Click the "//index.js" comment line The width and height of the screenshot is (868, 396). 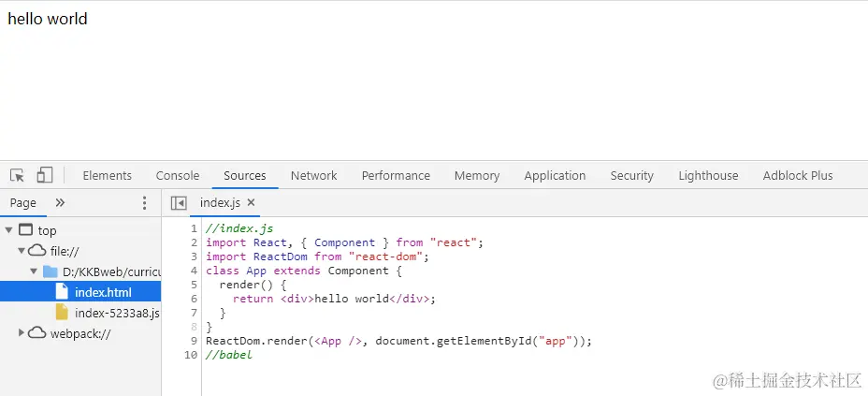[239, 228]
